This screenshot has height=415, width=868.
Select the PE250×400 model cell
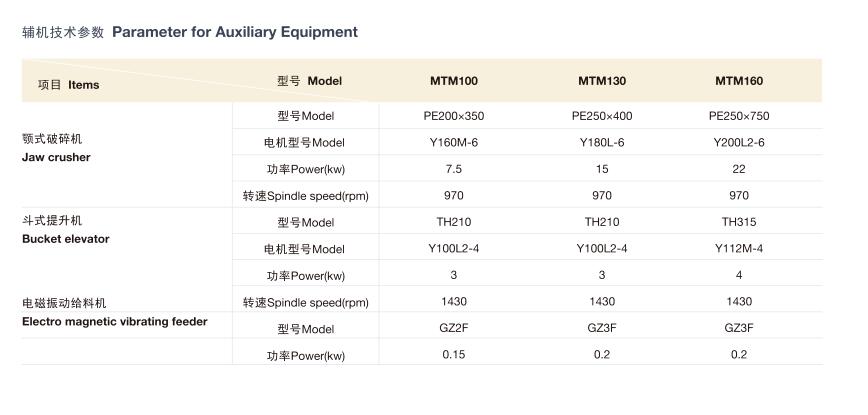602,116
